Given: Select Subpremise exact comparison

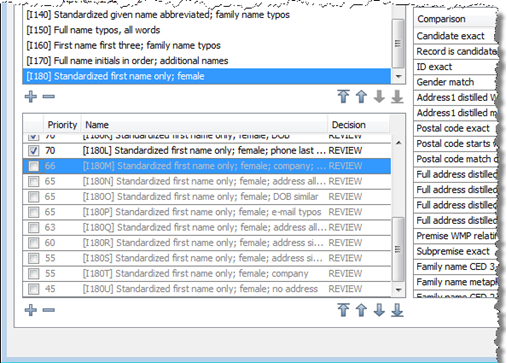Looking at the screenshot, I should click(456, 251).
